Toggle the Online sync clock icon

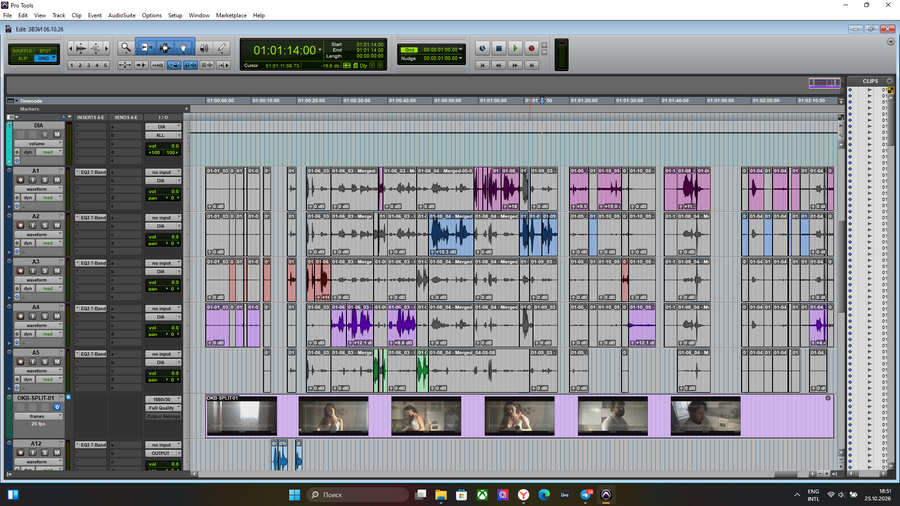[482, 49]
